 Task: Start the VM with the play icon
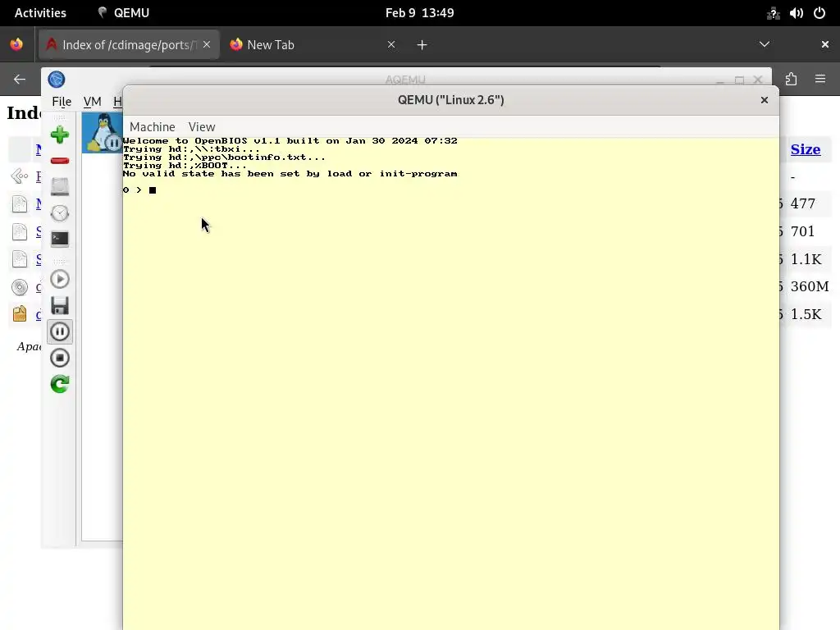(59, 279)
